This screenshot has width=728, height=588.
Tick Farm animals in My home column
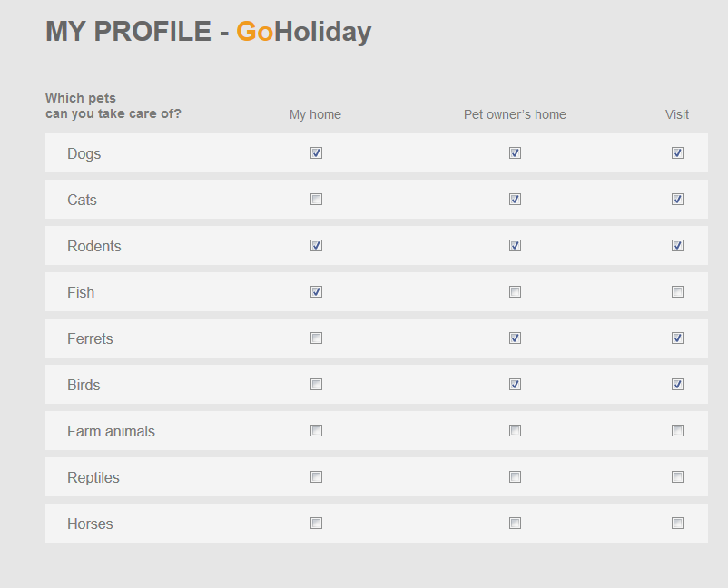[316, 431]
